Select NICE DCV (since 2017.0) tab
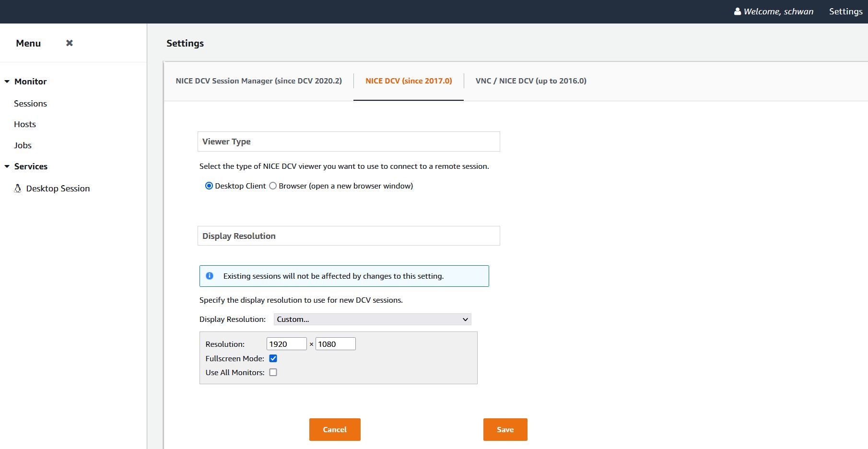The width and height of the screenshot is (868, 449). [x=409, y=81]
